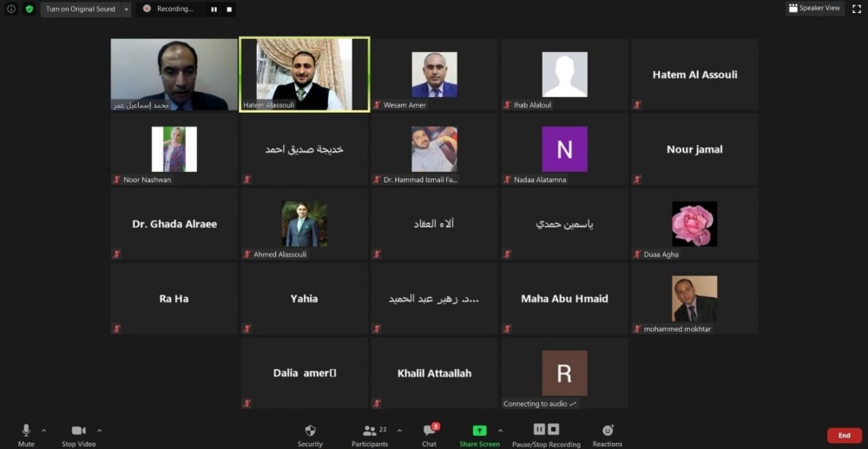Select the Nour jamal tile
The height and width of the screenshot is (449, 868).
coord(694,149)
